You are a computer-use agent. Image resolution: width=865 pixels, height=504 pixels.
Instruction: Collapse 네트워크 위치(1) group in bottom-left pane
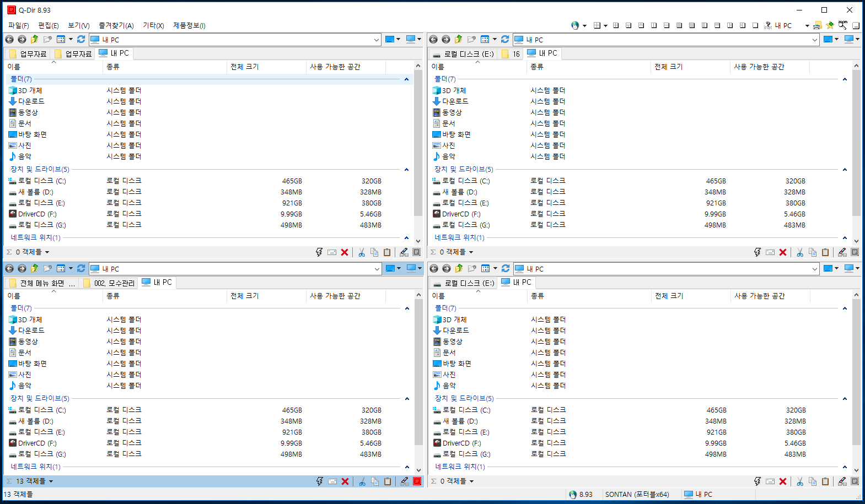tap(406, 467)
